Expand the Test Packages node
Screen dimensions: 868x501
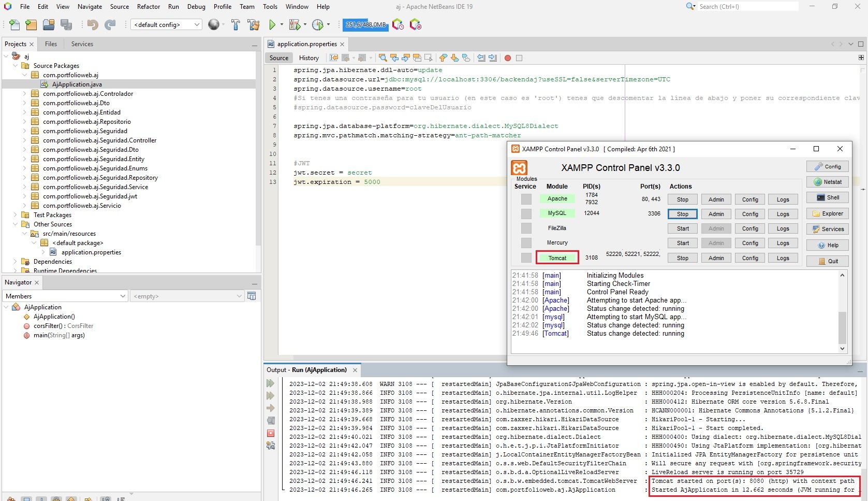16,215
